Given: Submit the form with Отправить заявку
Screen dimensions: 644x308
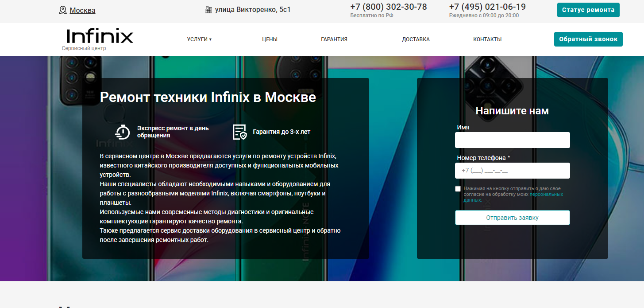Looking at the screenshot, I should (x=512, y=218).
